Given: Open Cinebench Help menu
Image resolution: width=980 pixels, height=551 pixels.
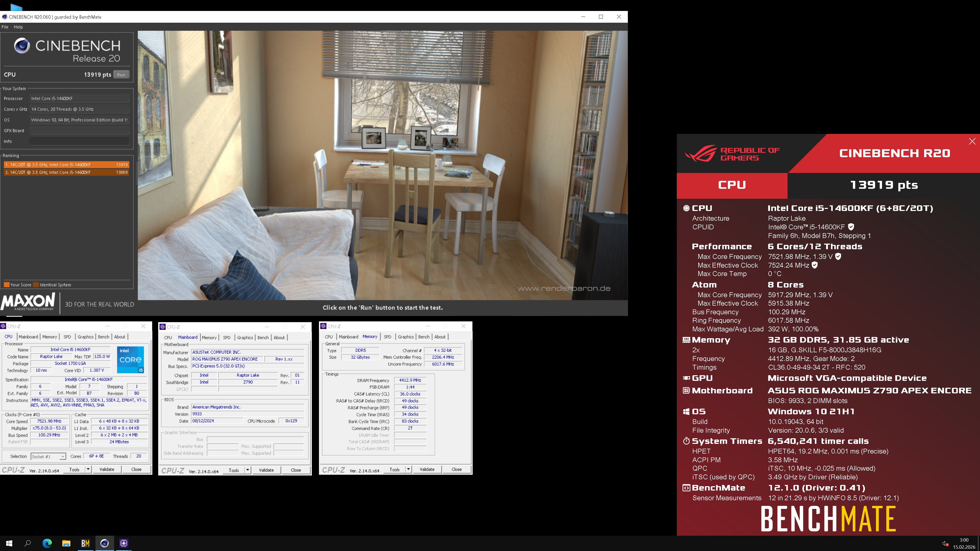Looking at the screenshot, I should click(18, 27).
